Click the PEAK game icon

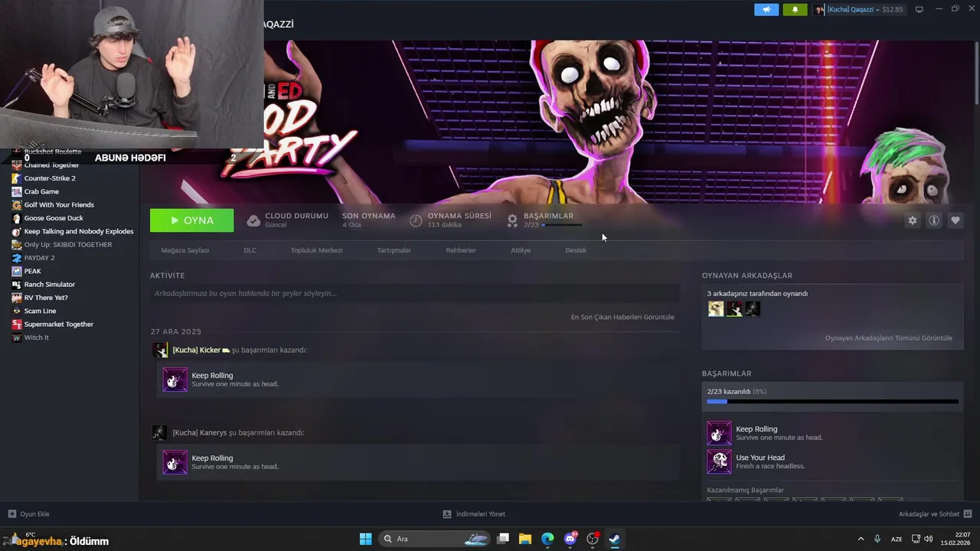click(17, 271)
